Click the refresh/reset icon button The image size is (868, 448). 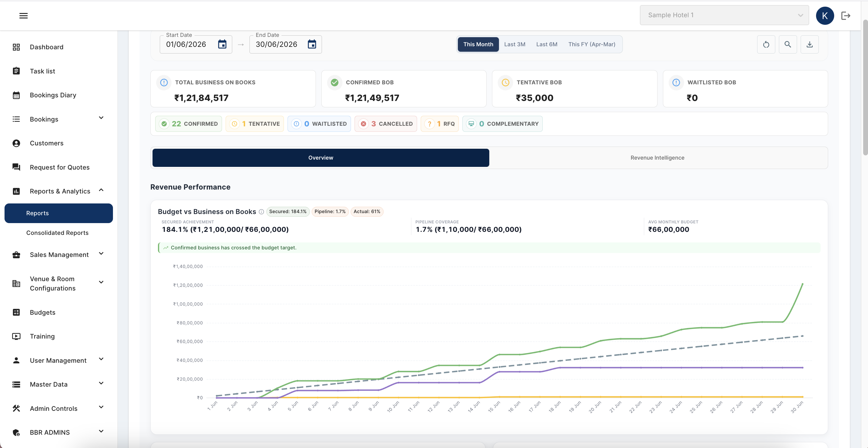766,44
